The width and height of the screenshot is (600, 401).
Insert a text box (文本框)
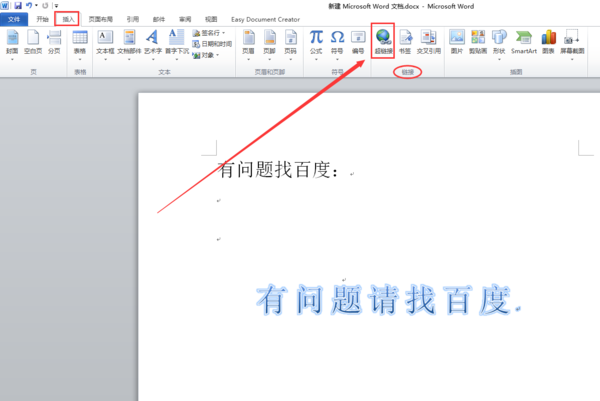click(105, 44)
